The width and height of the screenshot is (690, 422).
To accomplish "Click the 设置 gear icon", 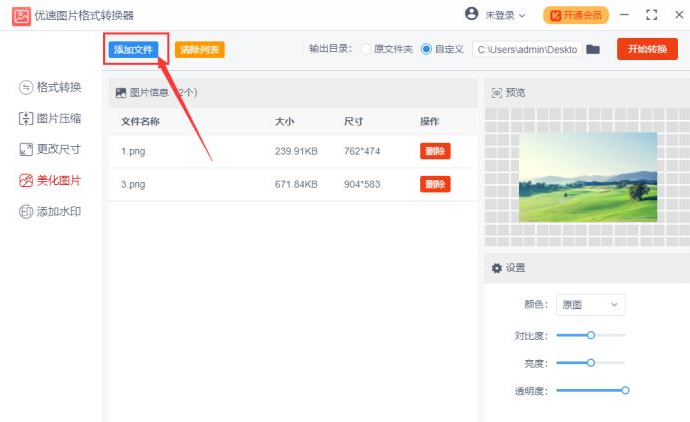I will [497, 268].
